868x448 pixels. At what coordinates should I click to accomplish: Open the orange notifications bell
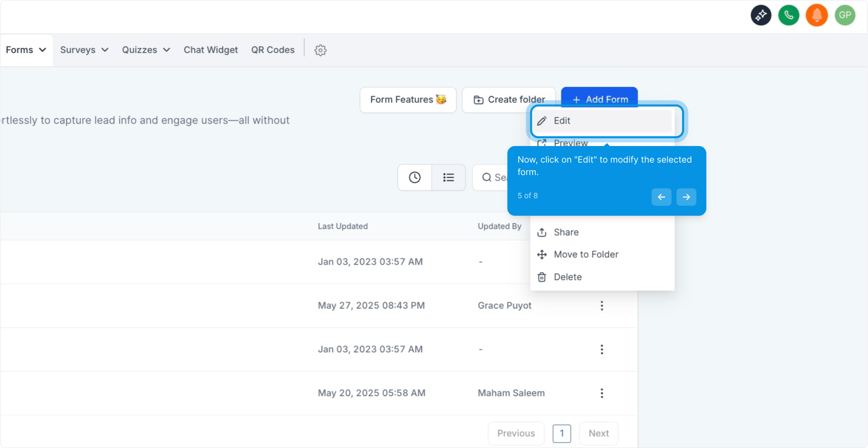point(817,15)
